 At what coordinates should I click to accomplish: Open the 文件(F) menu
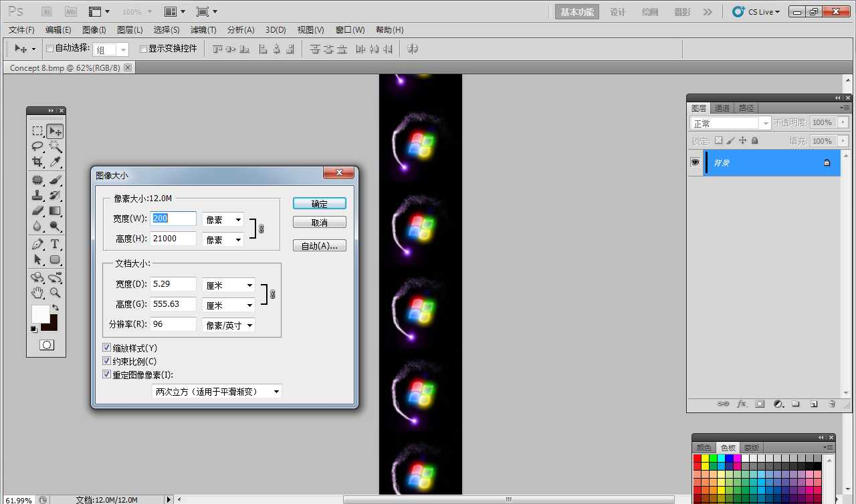click(x=21, y=29)
